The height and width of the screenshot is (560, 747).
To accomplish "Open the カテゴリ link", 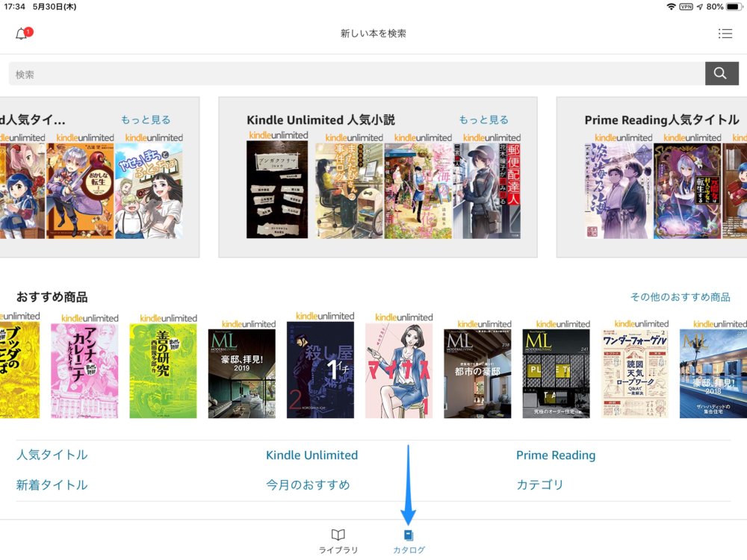I will [540, 485].
